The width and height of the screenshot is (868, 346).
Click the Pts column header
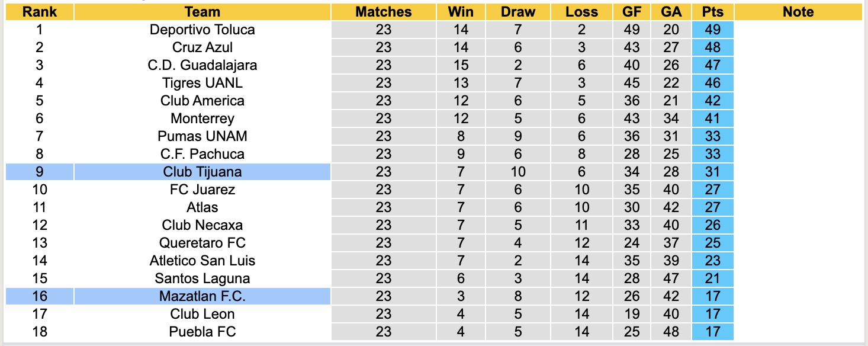click(x=712, y=12)
